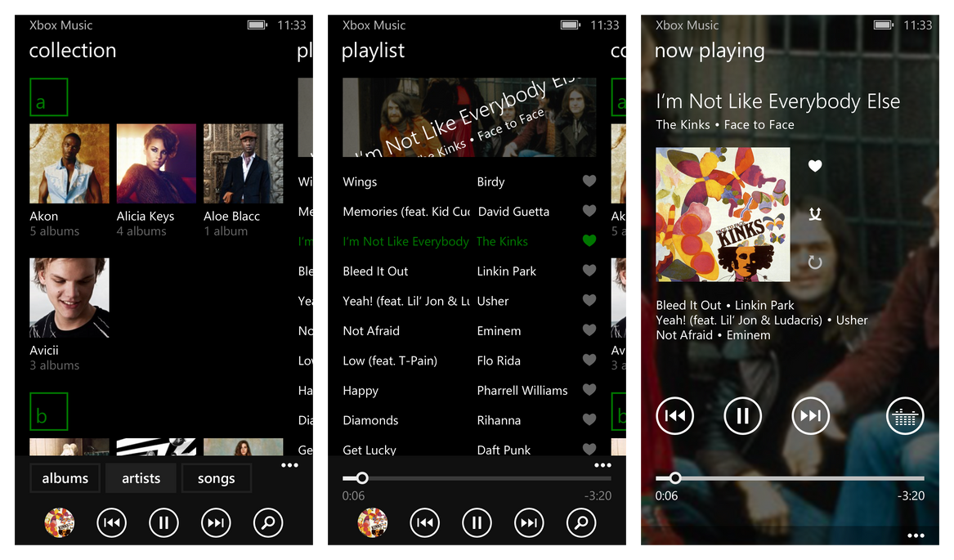The width and height of the screenshot is (954, 560).
Task: Play Happy in the playlist
Action: (361, 391)
